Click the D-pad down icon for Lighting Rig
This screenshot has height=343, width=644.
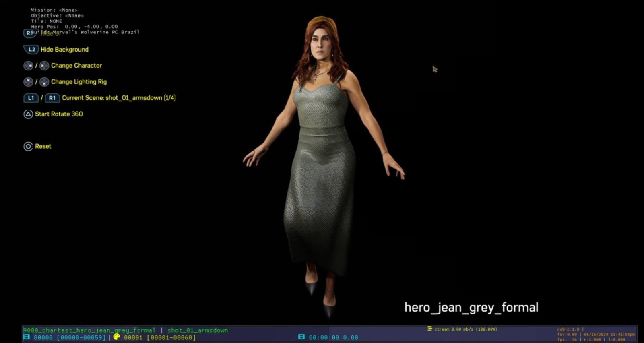coord(44,82)
